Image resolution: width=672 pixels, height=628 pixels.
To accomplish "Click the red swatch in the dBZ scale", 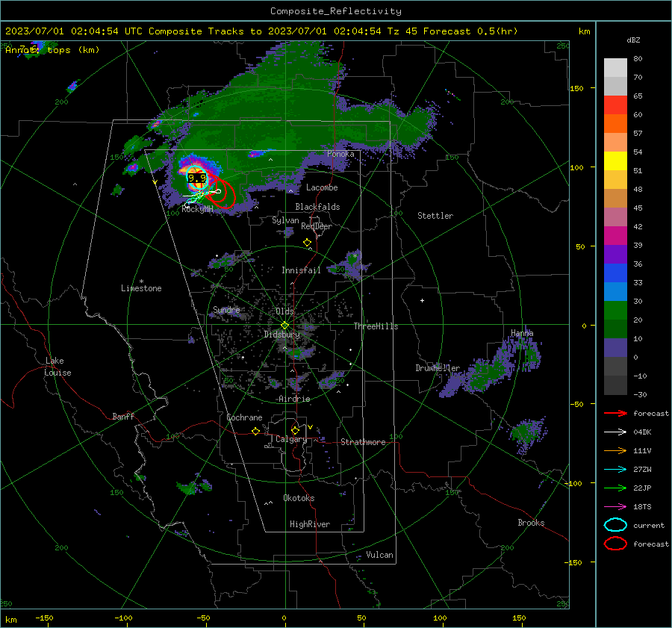I will coord(615,105).
